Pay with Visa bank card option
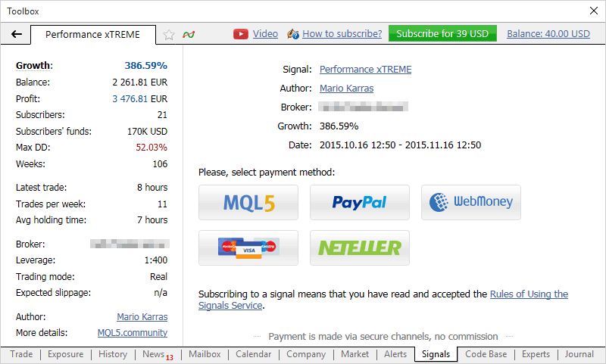Screen dimensions: 606x364 pos(248,247)
